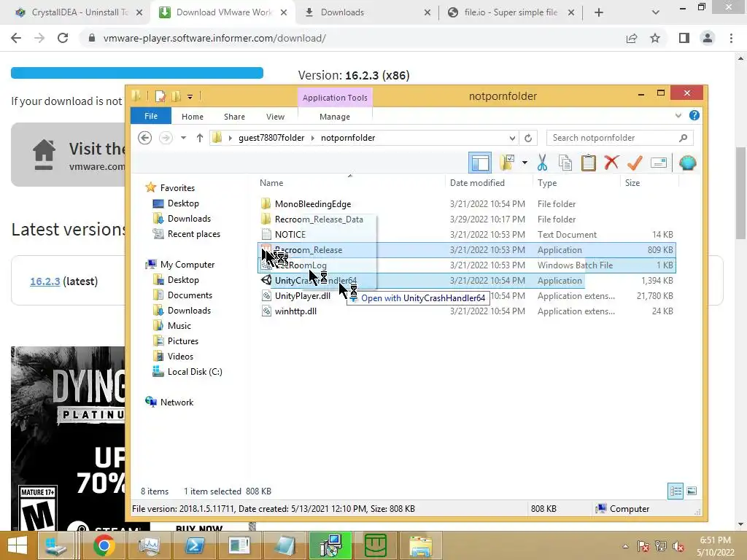Click the Properties quick access icon
Viewport: 747px width, 560px height.
point(160,96)
